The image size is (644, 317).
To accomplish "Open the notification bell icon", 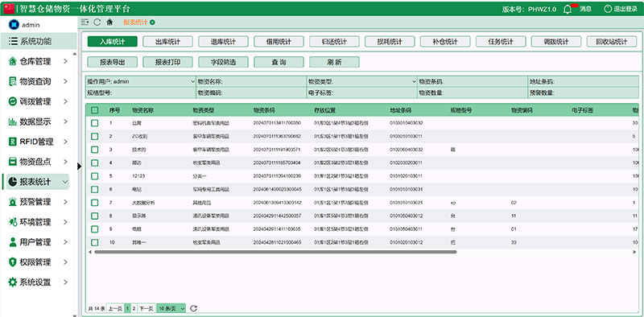I will [568, 9].
